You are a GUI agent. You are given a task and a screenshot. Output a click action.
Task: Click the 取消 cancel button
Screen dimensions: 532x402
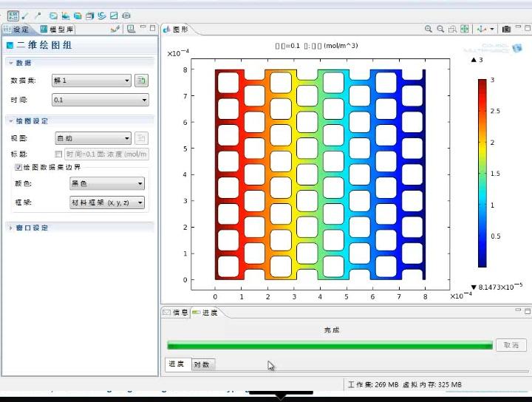click(x=511, y=345)
